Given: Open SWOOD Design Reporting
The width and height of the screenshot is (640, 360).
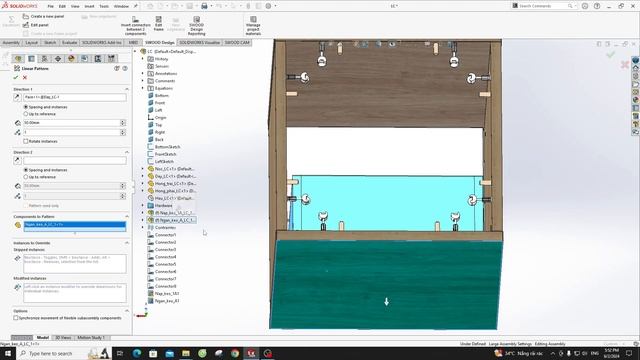Looking at the screenshot, I should click(x=196, y=25).
